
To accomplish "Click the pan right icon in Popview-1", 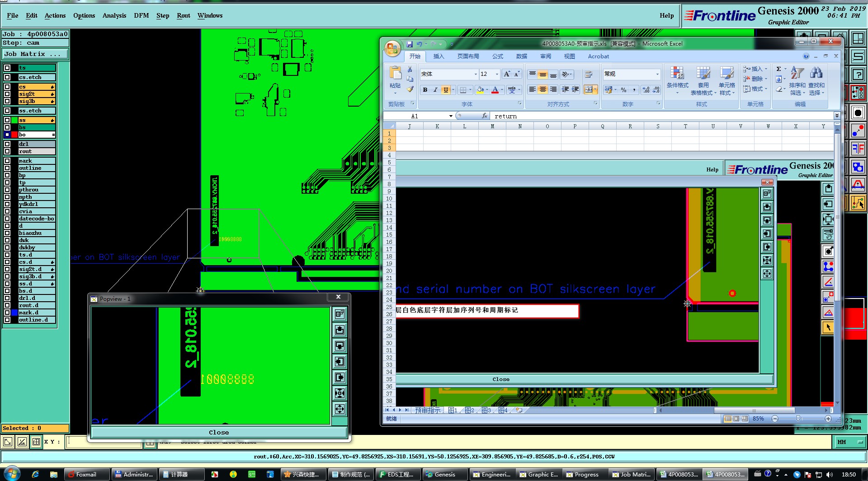I will 340,377.
